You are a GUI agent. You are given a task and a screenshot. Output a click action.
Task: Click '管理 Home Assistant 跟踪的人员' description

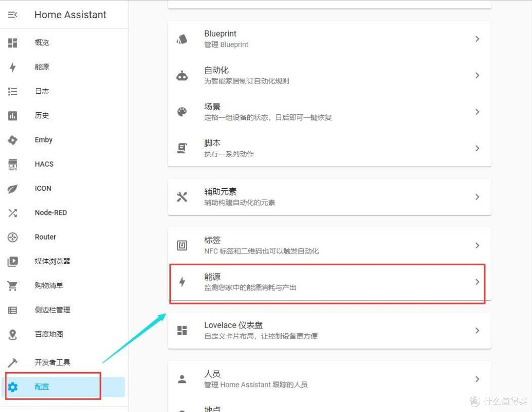256,384
